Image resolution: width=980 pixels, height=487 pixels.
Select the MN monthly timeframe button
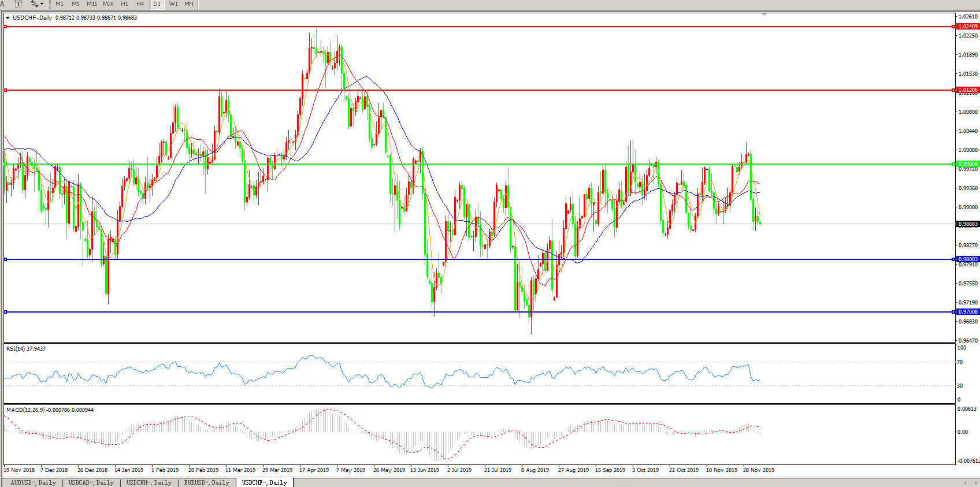(x=189, y=4)
